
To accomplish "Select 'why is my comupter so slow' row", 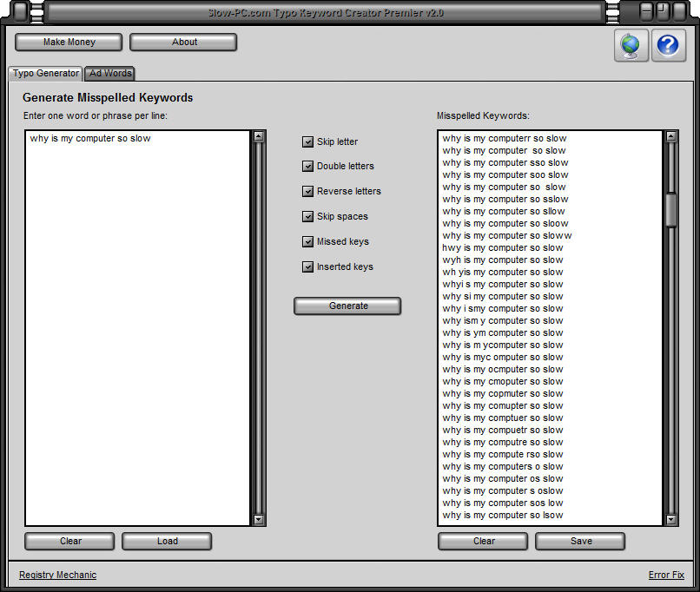I will tap(503, 406).
